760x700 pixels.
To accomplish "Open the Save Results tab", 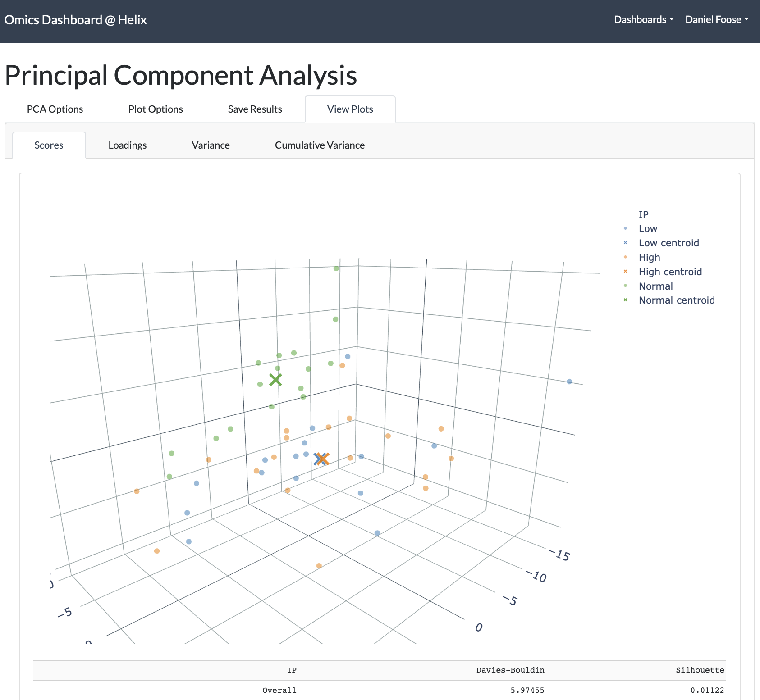I will (255, 109).
